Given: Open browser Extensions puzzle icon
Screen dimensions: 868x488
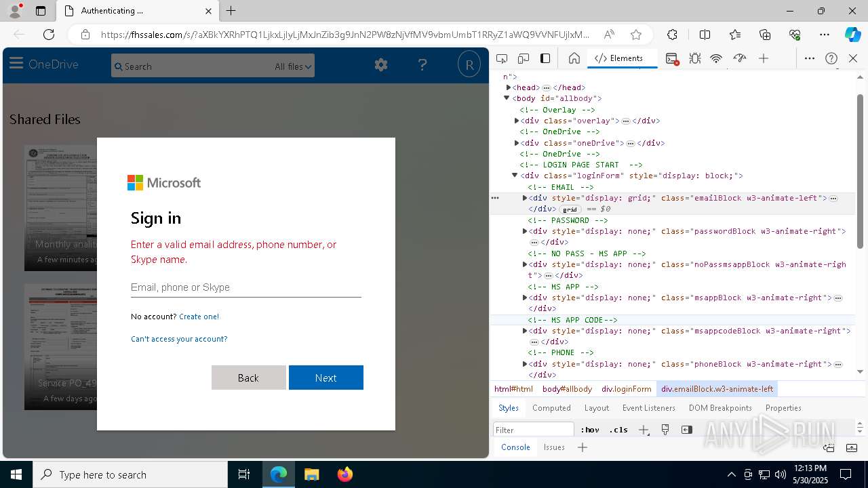Looking at the screenshot, I should [x=672, y=35].
